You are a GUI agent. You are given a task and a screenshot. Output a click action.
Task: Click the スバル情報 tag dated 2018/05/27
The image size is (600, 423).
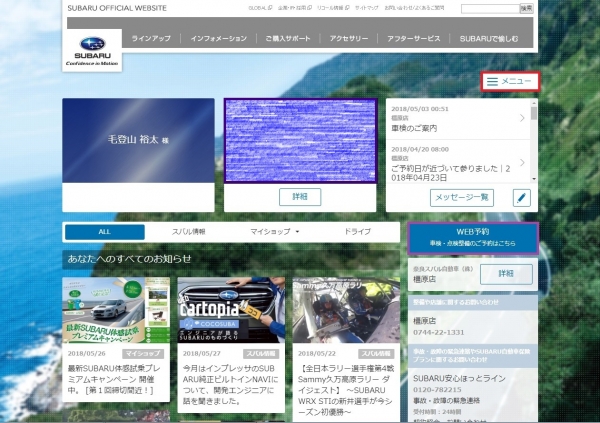[x=261, y=354]
